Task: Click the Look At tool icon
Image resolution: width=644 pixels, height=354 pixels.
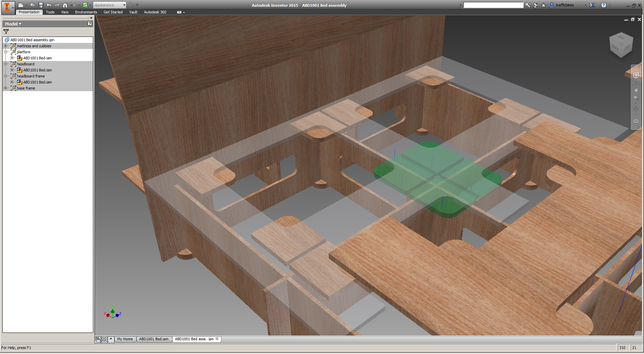Action: 636,121
